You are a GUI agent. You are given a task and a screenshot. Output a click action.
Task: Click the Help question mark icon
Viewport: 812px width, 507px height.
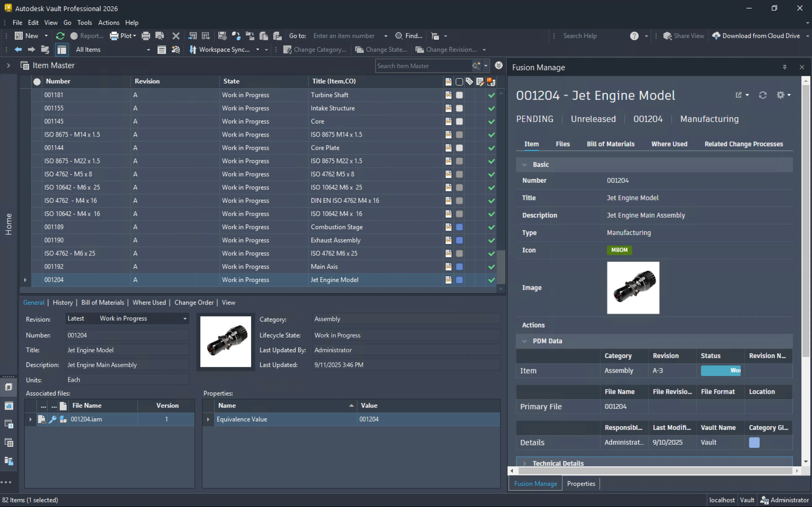634,36
